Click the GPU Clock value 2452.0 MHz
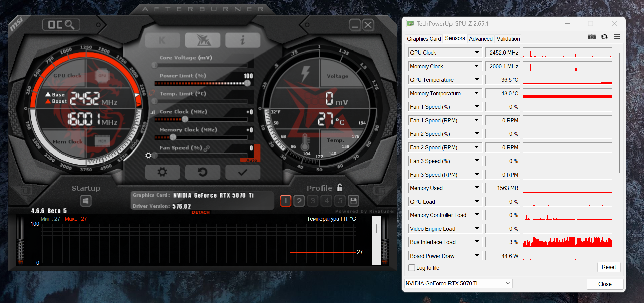The height and width of the screenshot is (303, 644). [x=502, y=53]
